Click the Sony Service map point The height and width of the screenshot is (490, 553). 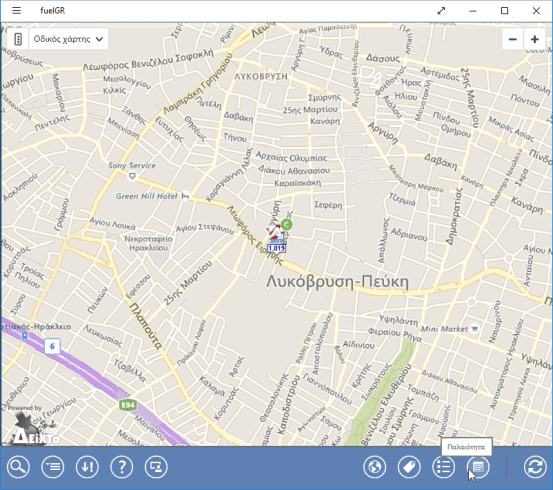(x=132, y=175)
